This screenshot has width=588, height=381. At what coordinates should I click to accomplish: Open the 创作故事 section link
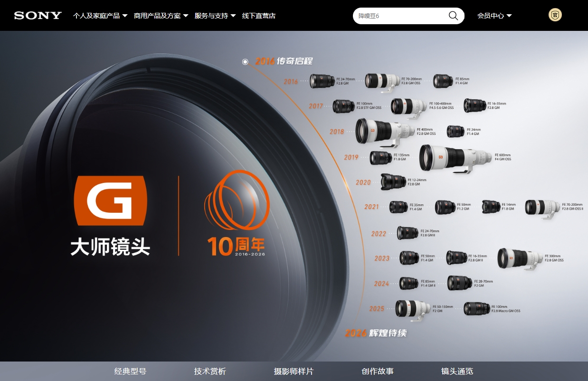[377, 371]
